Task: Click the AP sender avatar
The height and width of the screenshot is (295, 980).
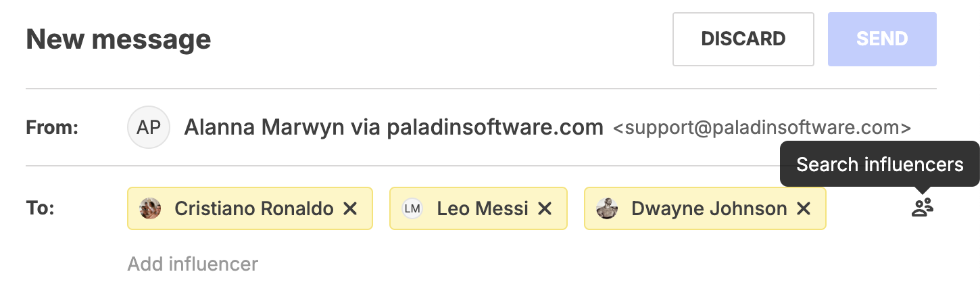Action: pos(149,127)
